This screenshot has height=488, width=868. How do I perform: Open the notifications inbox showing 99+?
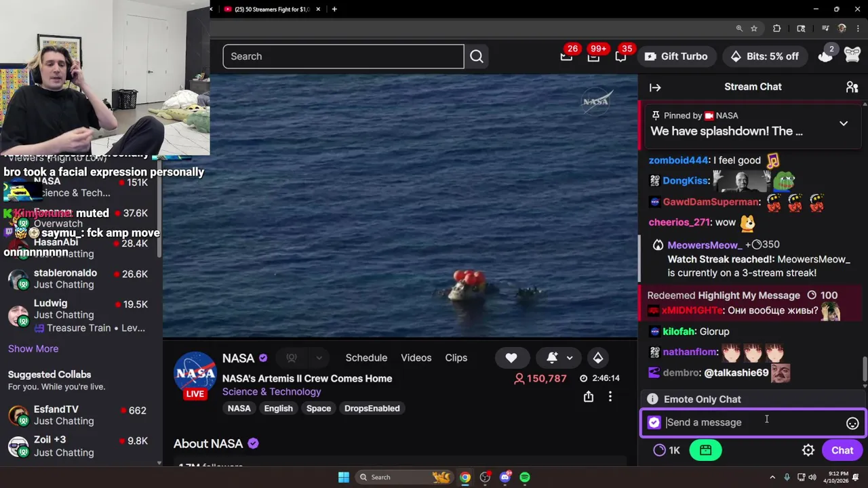tap(593, 56)
